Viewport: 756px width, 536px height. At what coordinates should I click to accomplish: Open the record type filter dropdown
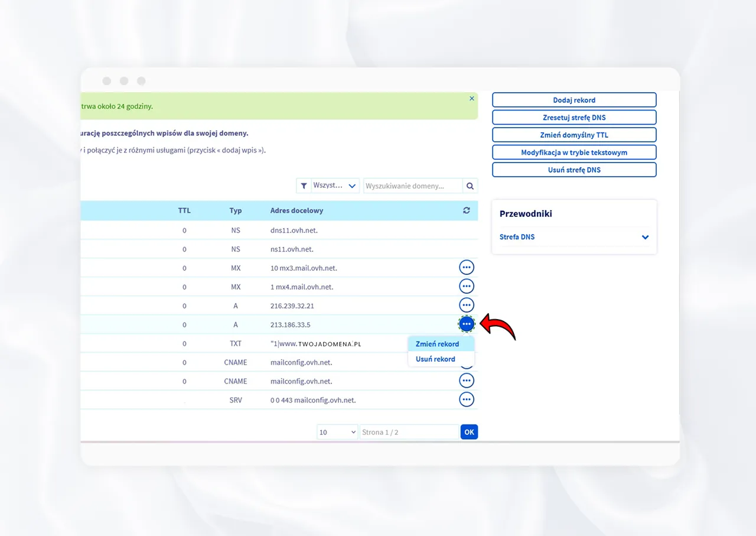335,186
